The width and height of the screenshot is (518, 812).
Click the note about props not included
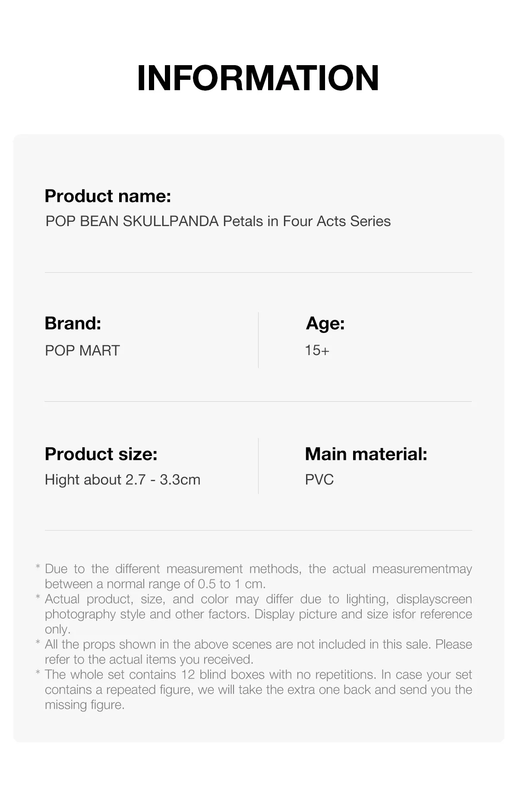coord(258,652)
